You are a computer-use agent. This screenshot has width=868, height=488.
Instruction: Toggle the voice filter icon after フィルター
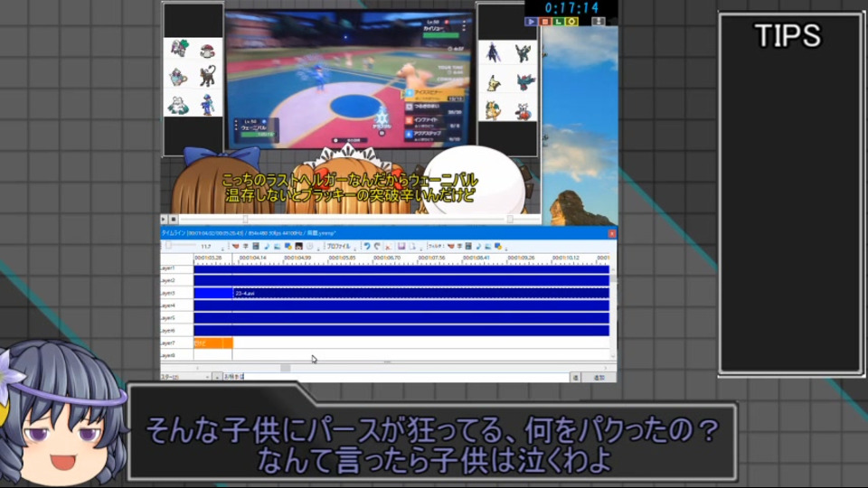(450, 246)
